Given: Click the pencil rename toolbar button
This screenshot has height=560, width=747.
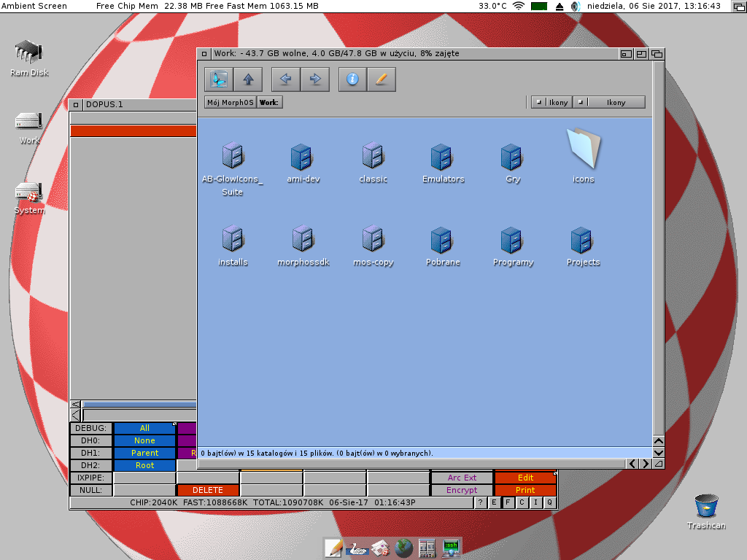Looking at the screenshot, I should (381, 79).
